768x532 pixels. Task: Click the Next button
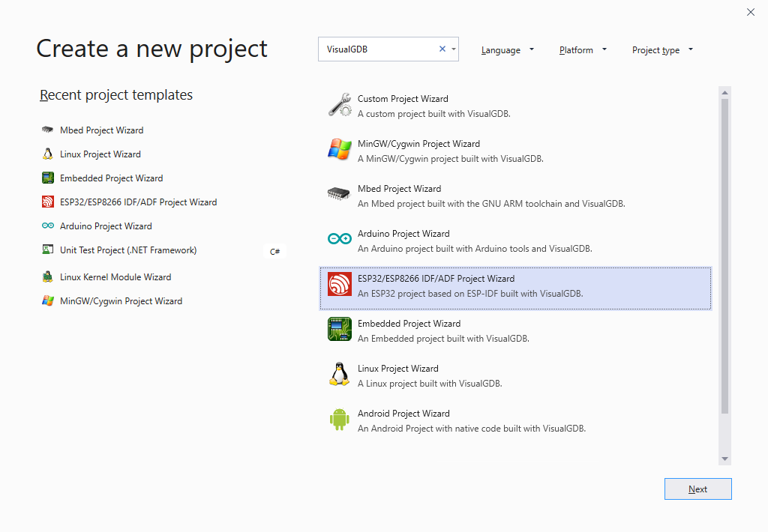coord(698,489)
